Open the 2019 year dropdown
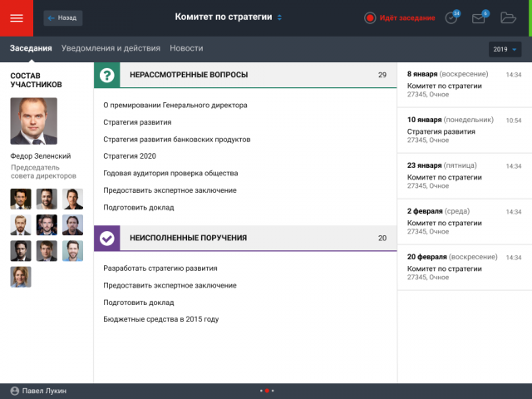 pyautogui.click(x=505, y=50)
